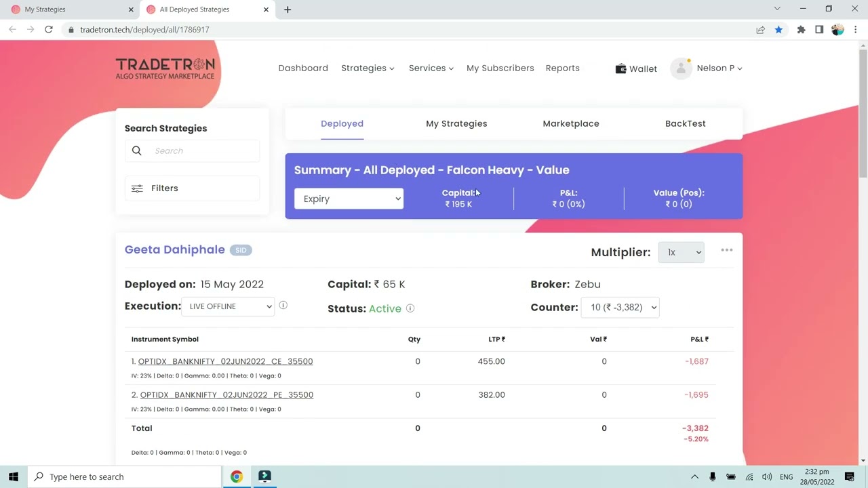The image size is (868, 488).
Task: Open new browser tab
Action: click(288, 9)
